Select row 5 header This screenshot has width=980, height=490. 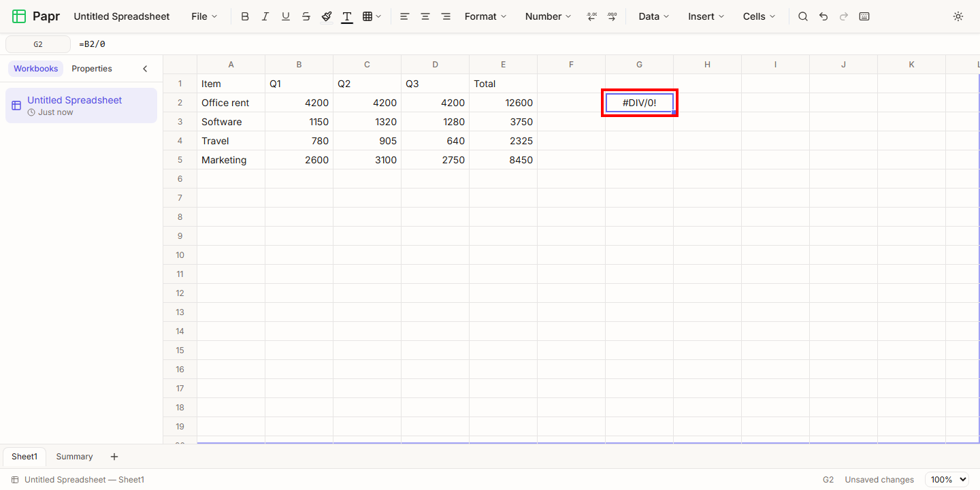point(180,160)
